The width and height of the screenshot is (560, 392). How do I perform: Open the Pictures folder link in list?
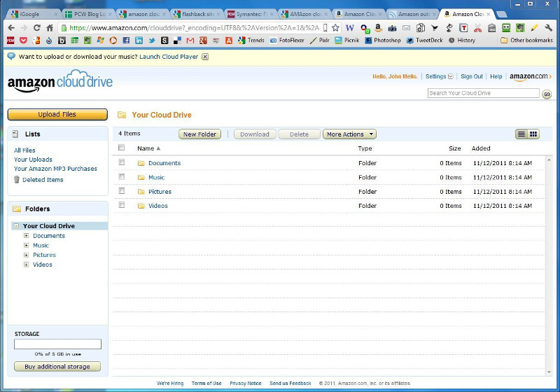coord(160,192)
